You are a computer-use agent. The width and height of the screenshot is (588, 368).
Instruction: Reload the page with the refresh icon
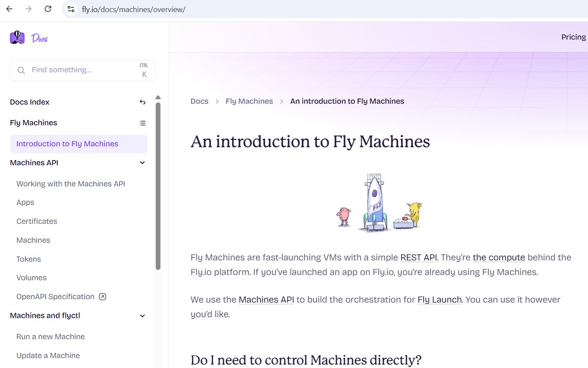[x=48, y=9]
